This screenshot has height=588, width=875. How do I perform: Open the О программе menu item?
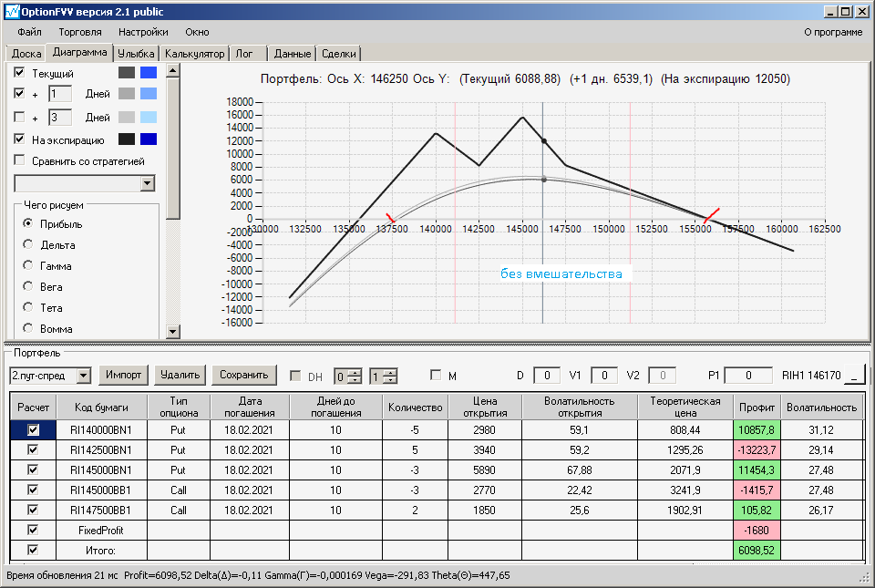(x=832, y=32)
